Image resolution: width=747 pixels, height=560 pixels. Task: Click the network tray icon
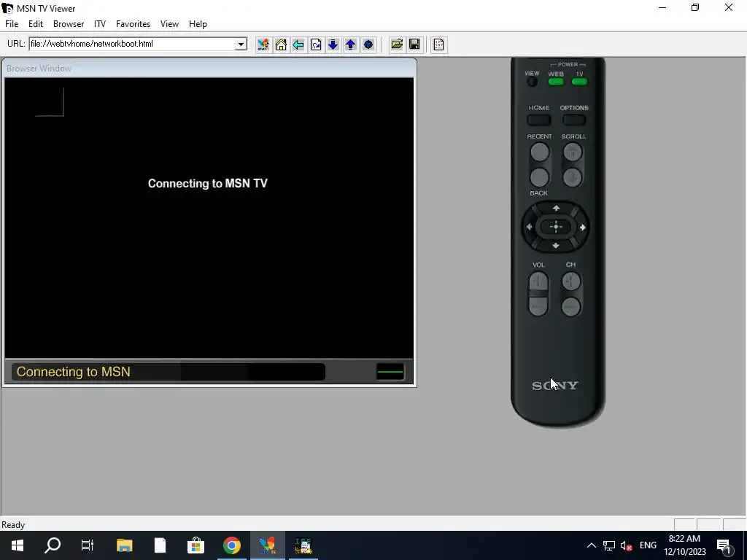click(x=609, y=545)
